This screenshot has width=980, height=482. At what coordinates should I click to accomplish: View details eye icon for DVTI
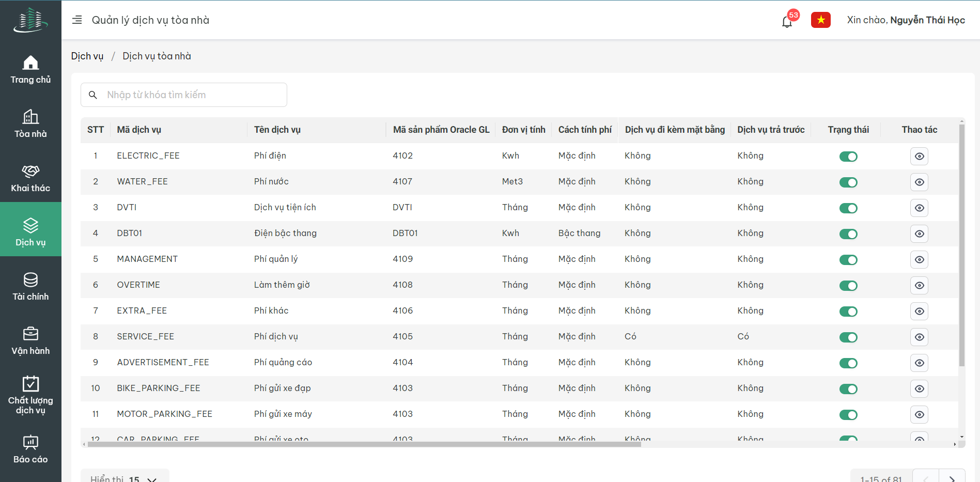(919, 208)
